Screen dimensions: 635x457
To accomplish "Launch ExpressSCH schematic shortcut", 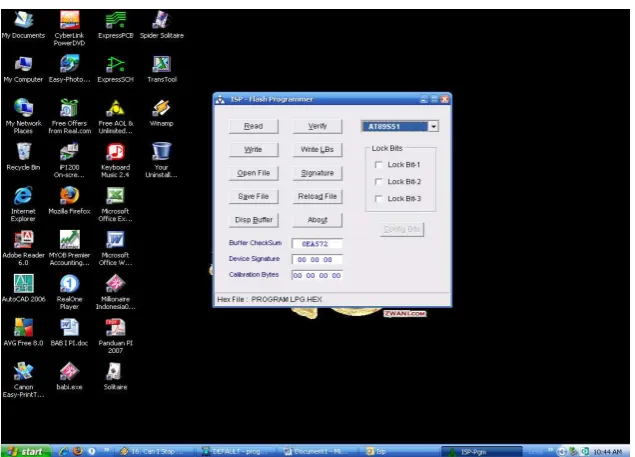I will coord(115,69).
